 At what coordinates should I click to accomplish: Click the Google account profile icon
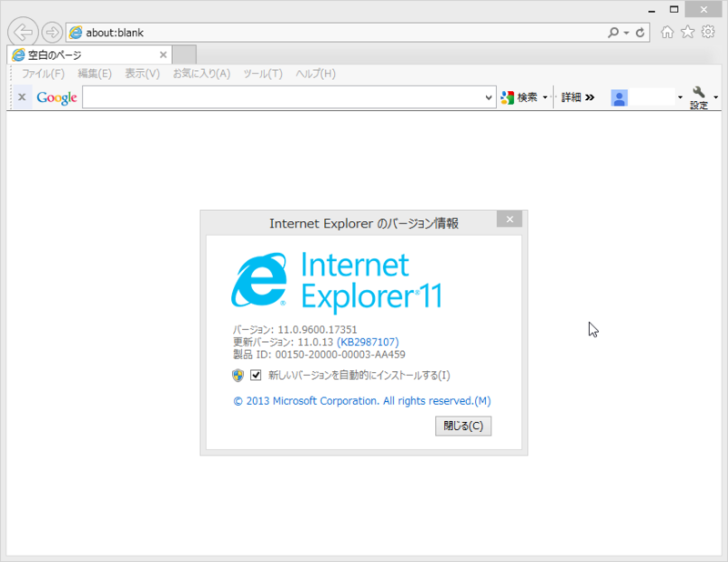(619, 97)
